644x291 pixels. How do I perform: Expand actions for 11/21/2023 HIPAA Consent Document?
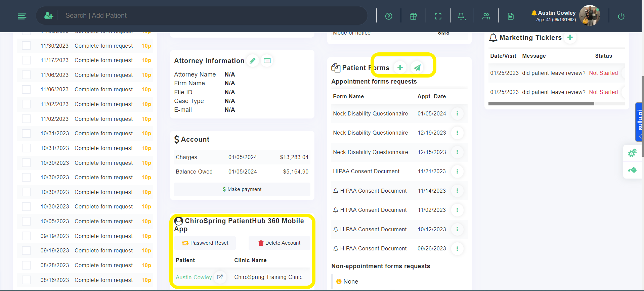coord(457,171)
